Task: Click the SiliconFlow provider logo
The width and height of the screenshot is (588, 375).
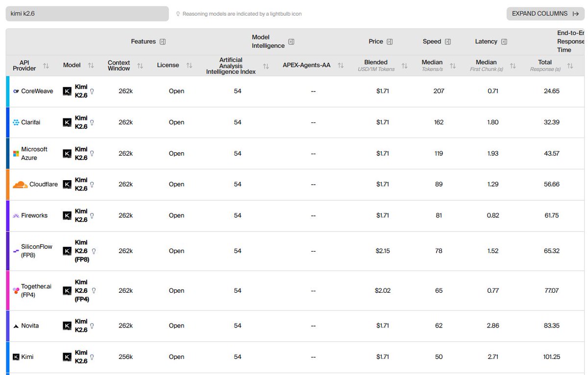Action: pos(16,251)
